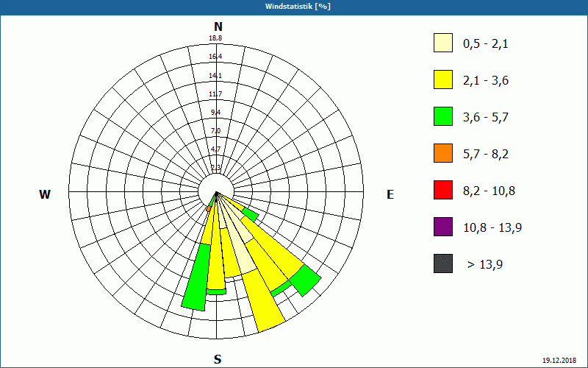Click the orange 5,7 - 8,2 legend swatch

[x=443, y=153]
